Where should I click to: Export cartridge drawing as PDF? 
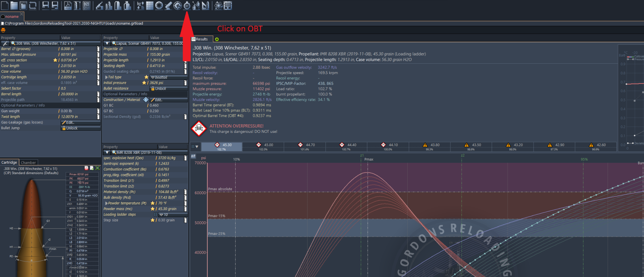[x=86, y=168]
